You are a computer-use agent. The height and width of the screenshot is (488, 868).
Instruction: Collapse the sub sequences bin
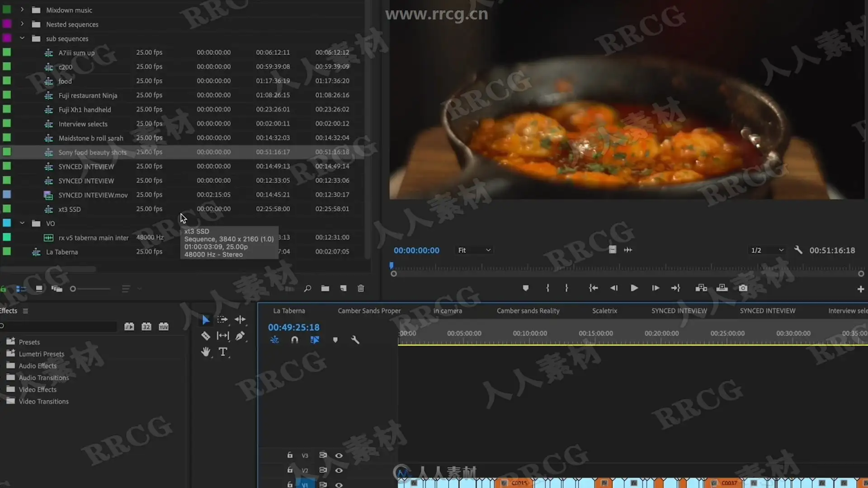pos(22,38)
